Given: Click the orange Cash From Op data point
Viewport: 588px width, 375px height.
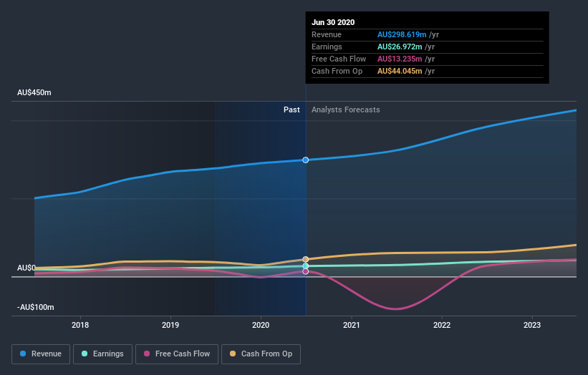Looking at the screenshot, I should point(306,259).
